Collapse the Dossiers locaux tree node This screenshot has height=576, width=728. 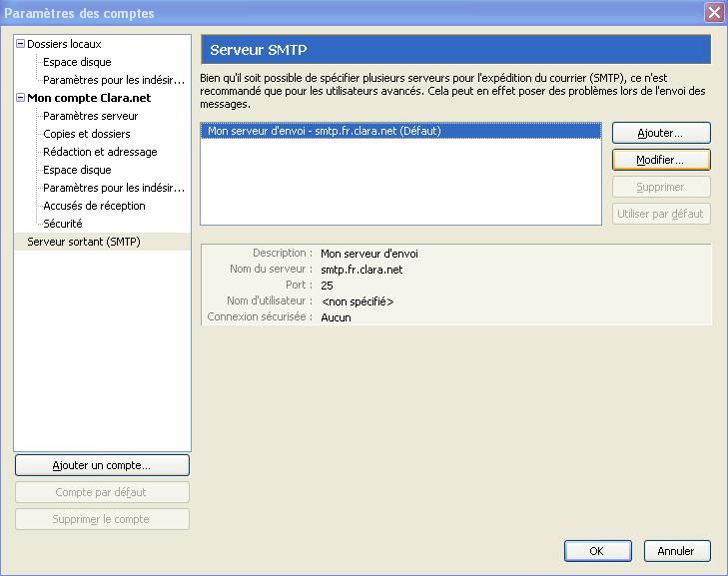click(20, 44)
